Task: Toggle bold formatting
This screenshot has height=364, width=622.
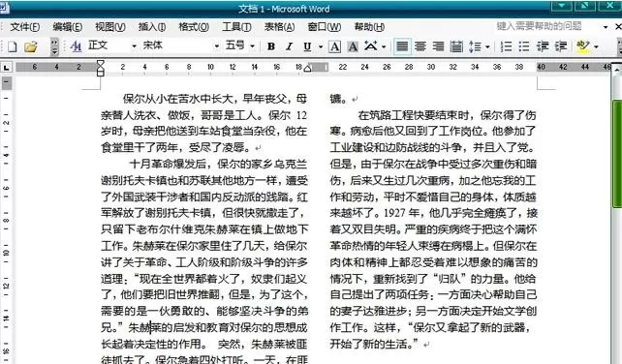Action: 271,46
